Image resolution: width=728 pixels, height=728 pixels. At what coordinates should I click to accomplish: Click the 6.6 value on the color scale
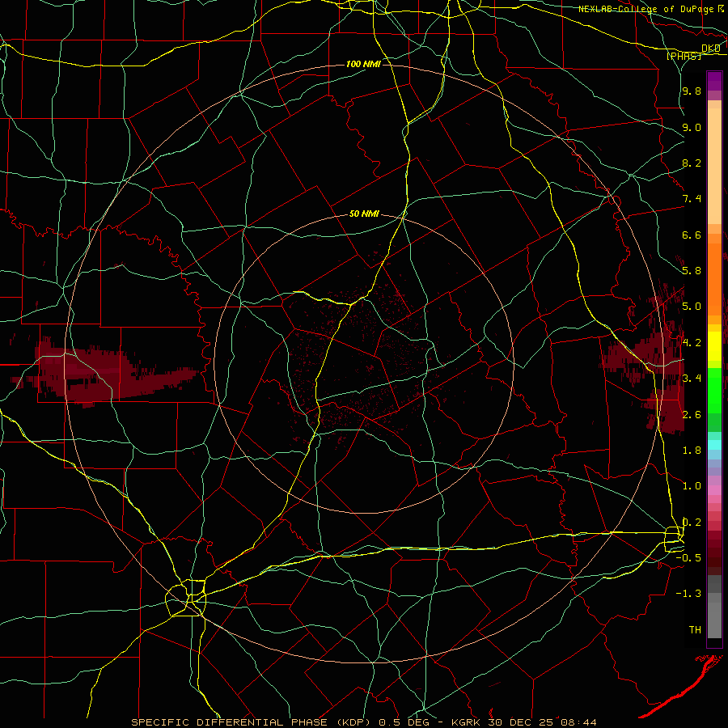(692, 235)
